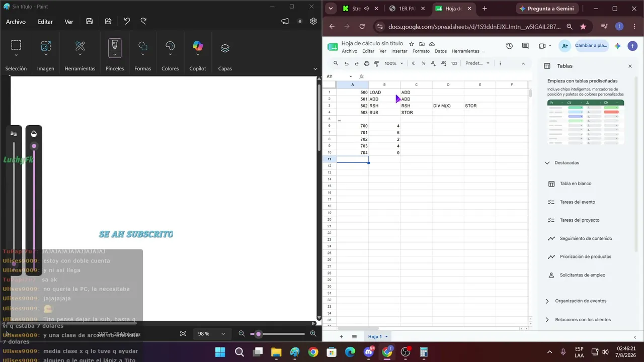Click the Share icon in Paint
Image resolution: width=644 pixels, height=362 pixels.
coord(108,21)
